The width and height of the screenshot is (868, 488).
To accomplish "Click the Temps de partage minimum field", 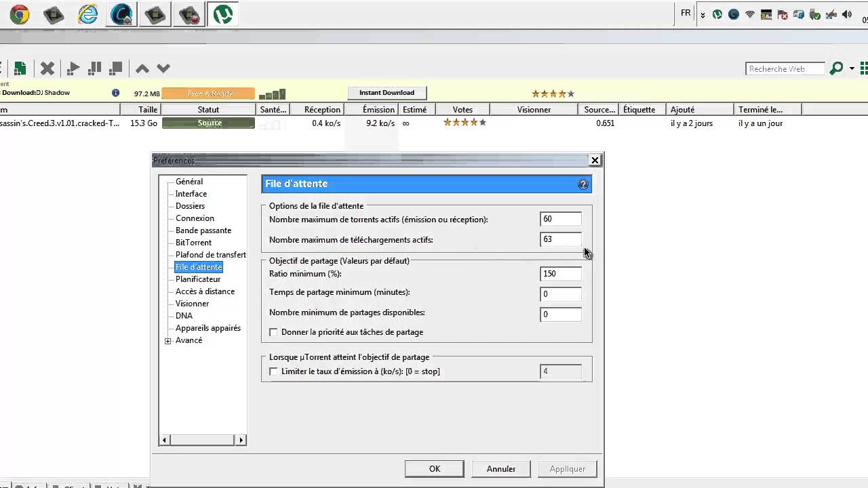I will (x=561, y=294).
